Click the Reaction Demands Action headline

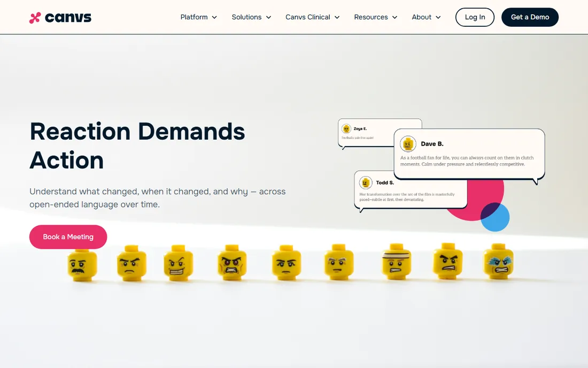(x=137, y=146)
